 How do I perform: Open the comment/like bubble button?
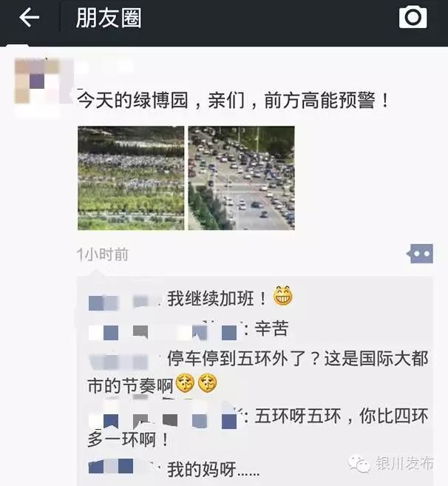click(x=420, y=254)
